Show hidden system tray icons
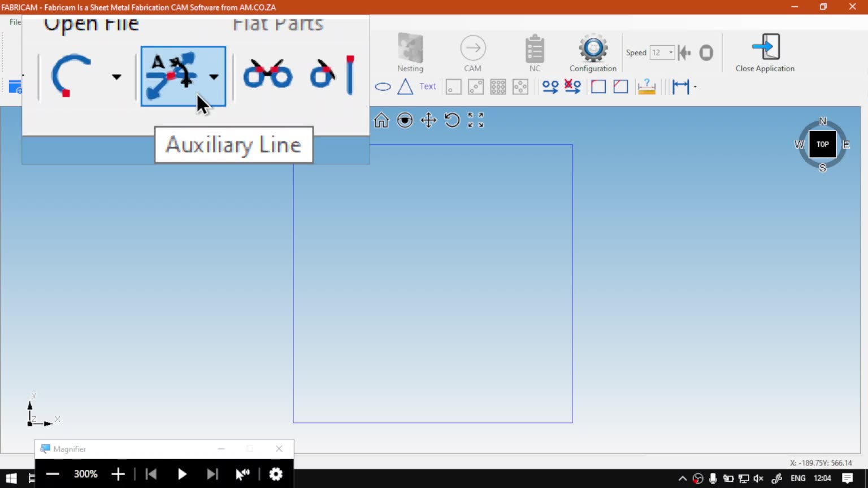This screenshot has width=868, height=488. (x=683, y=478)
